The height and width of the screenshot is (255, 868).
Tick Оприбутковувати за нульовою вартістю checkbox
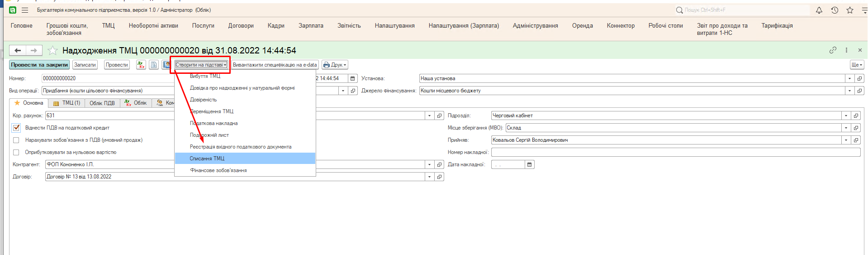click(16, 153)
